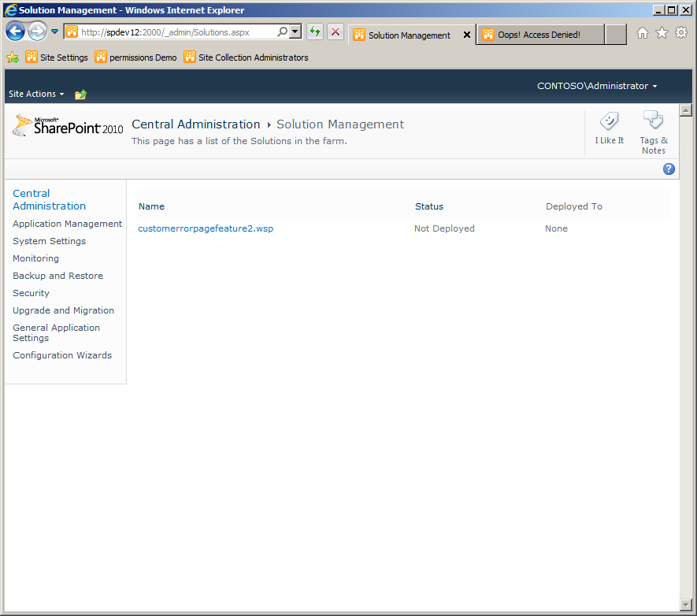Open Site Collection Administrators favorite
This screenshot has height=616, width=697.
(247, 58)
